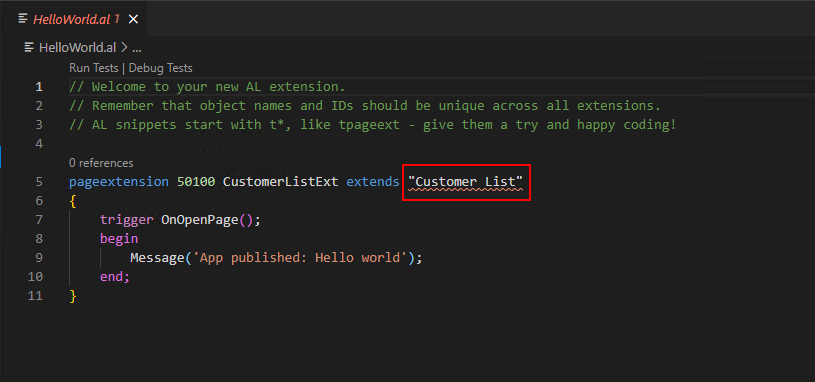Open the breadcrumb ellipsis symbol list
The image size is (815, 382).
[x=137, y=48]
